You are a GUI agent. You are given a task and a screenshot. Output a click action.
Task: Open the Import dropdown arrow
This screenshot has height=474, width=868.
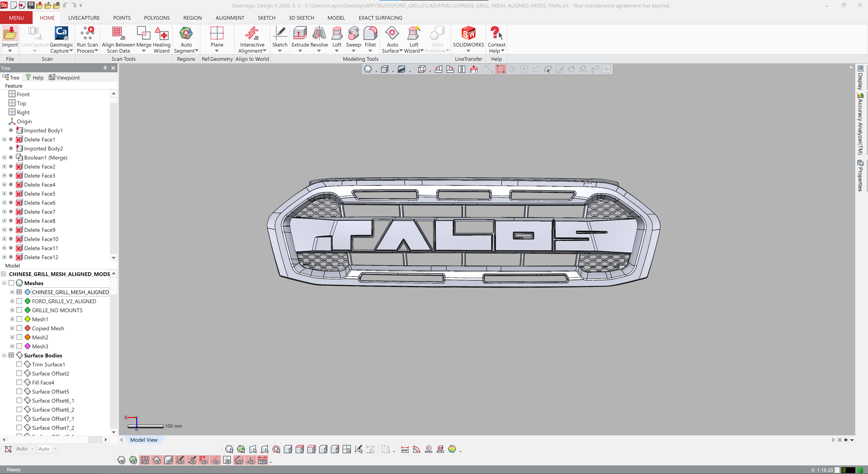[10, 51]
